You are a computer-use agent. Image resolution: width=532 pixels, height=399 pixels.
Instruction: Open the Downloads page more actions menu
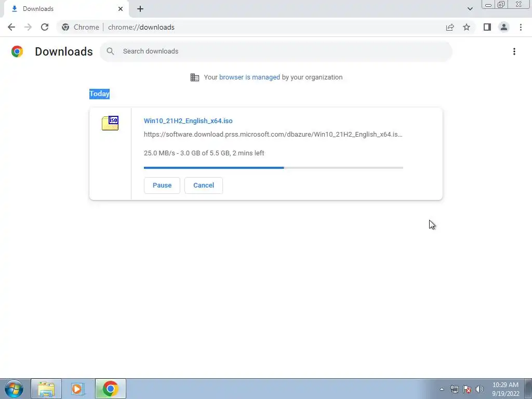[x=514, y=51]
